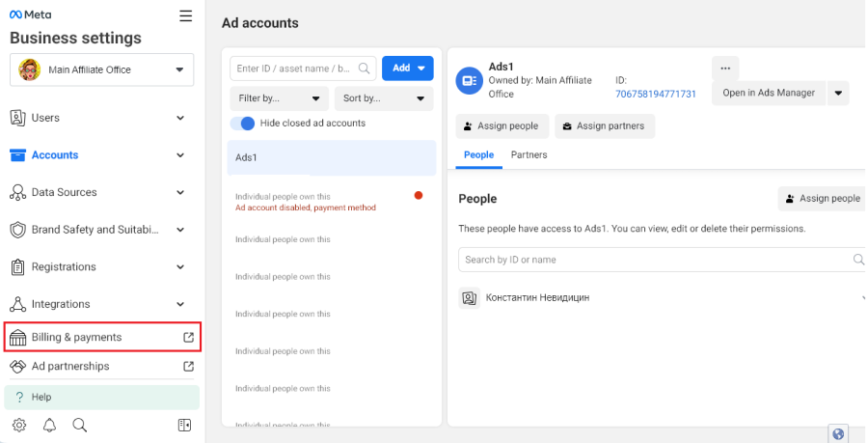Expand the Data Sources sidebar section

tap(96, 192)
